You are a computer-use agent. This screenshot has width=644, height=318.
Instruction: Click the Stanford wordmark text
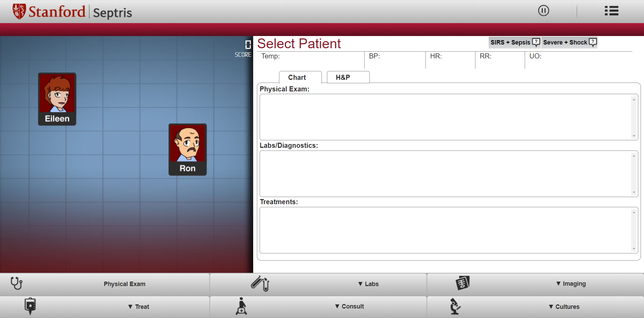[57, 11]
